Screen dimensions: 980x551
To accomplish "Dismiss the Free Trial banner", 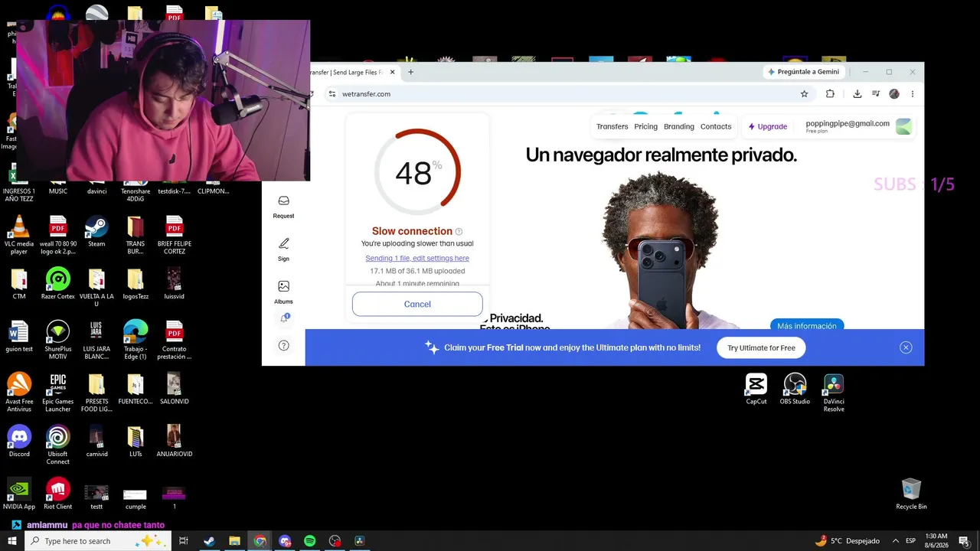I will pos(906,347).
